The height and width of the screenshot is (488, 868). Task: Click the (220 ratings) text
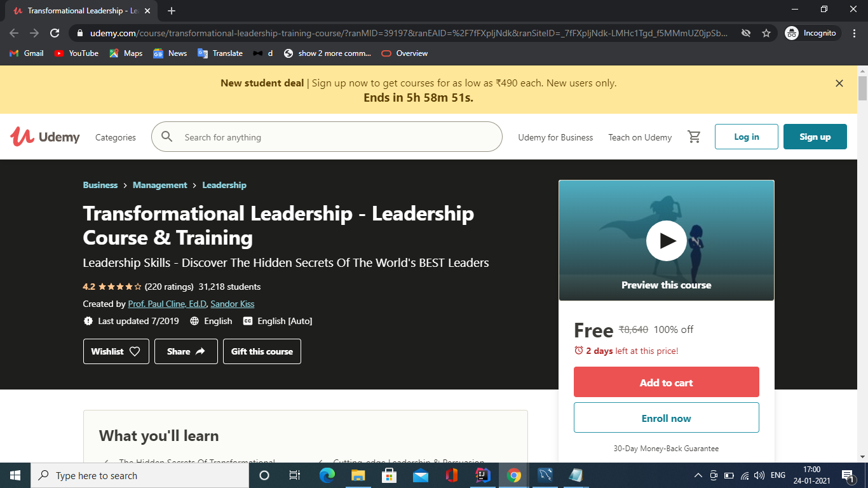click(169, 287)
